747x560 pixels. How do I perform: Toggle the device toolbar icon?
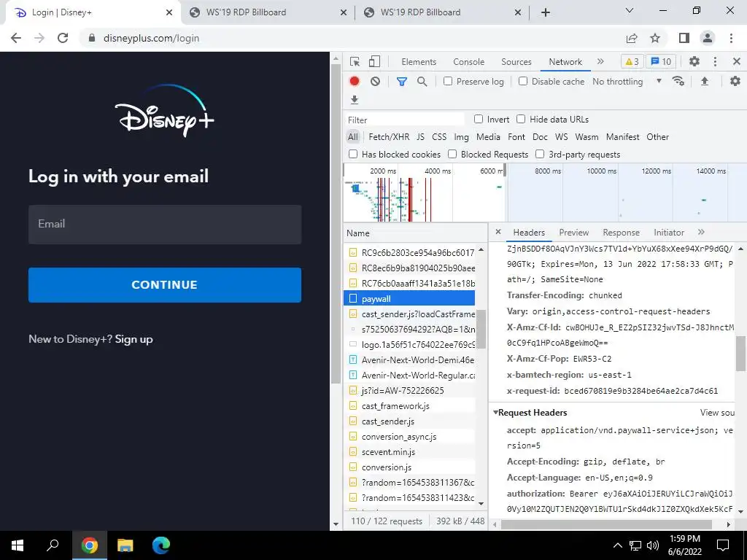[x=375, y=61]
